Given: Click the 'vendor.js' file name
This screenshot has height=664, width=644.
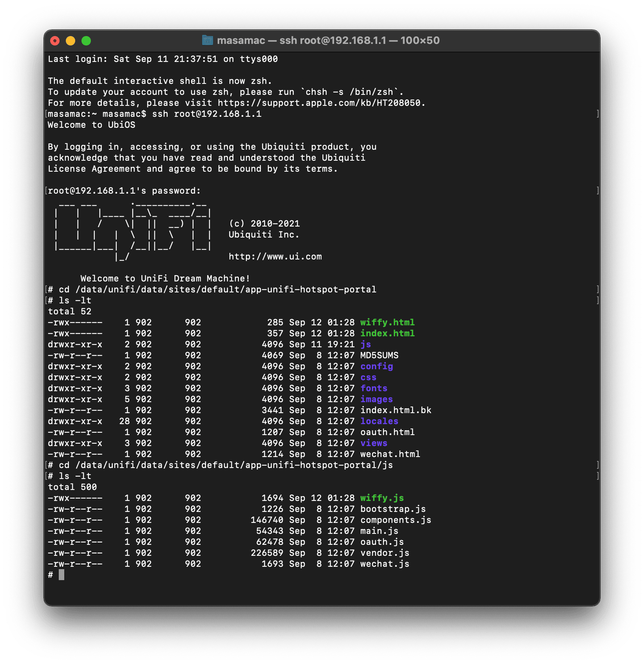Looking at the screenshot, I should point(385,553).
